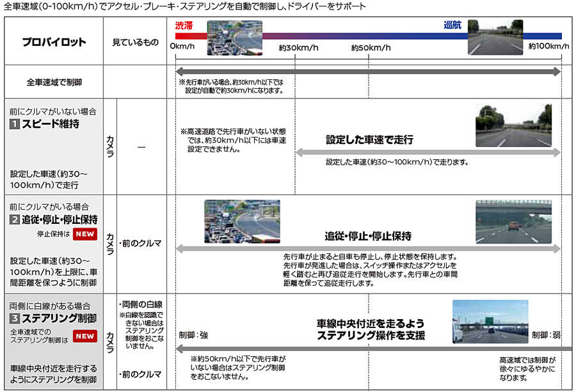Click the 見ているもの column header
Image resolution: width=576 pixels, height=392 pixels.
tap(135, 42)
